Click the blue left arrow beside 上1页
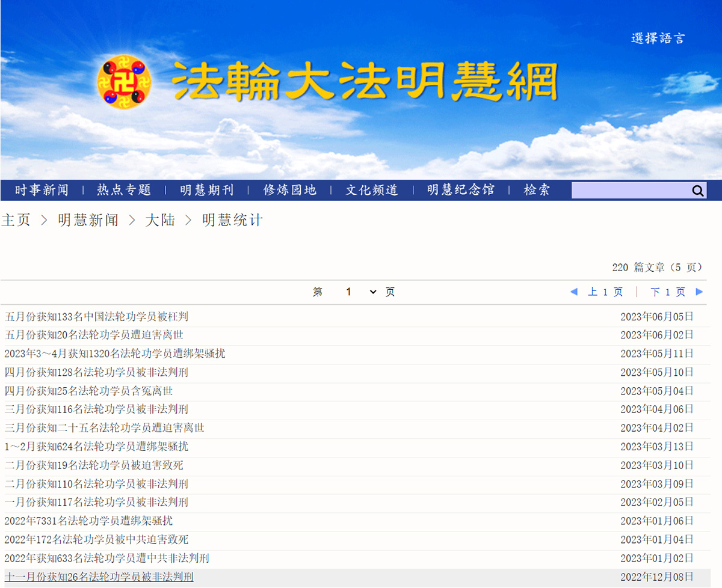This screenshot has height=588, width=722. coord(573,292)
